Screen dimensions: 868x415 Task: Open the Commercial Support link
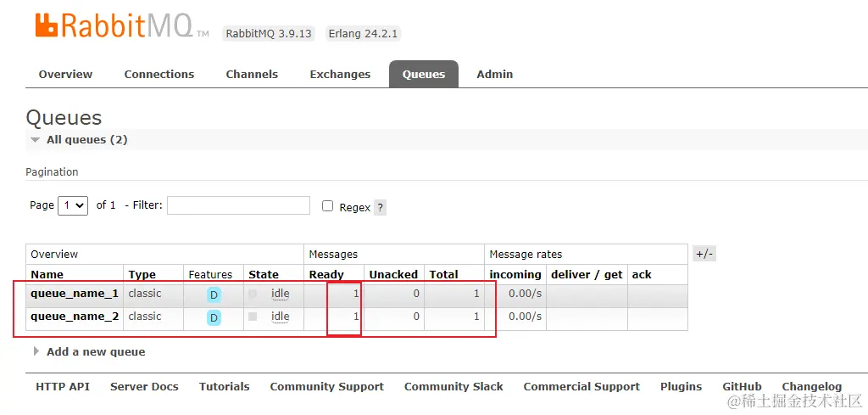click(x=581, y=387)
